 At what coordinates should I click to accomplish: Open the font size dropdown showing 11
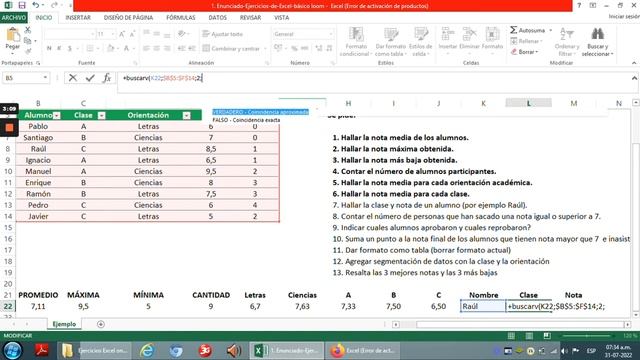coord(113,34)
